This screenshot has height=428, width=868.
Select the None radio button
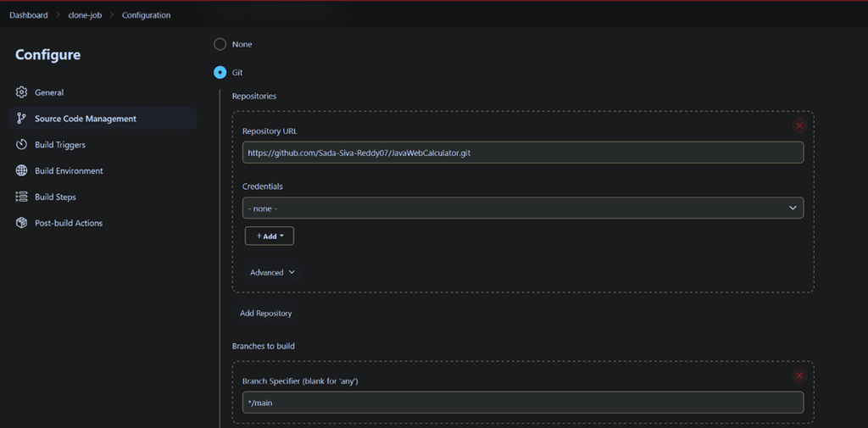click(220, 44)
